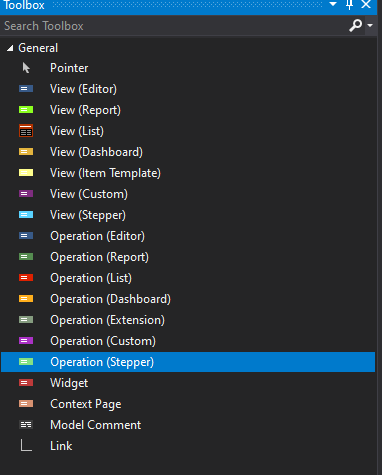Open the Toolbox window position dropdown
This screenshot has height=475, width=382.
(x=333, y=4)
